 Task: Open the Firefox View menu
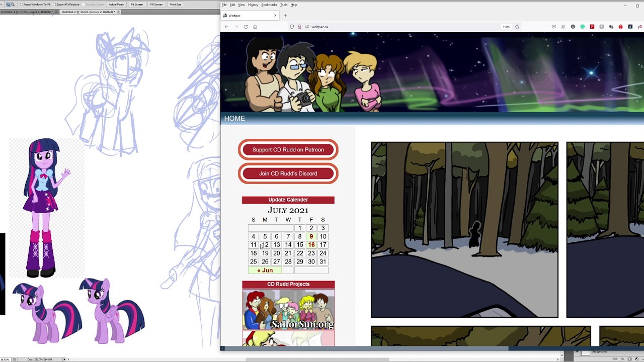coord(242,5)
